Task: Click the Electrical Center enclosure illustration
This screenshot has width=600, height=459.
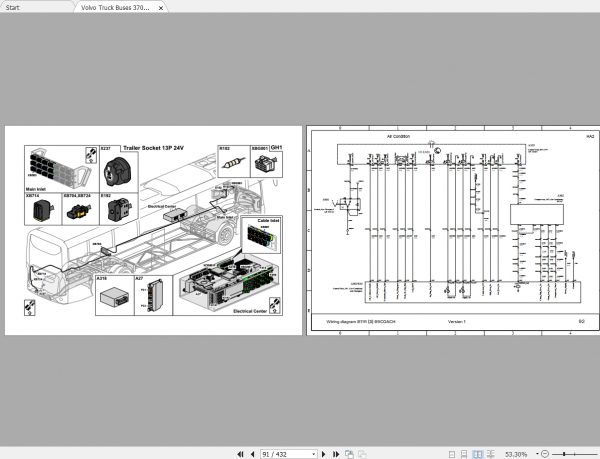Action: (229, 283)
